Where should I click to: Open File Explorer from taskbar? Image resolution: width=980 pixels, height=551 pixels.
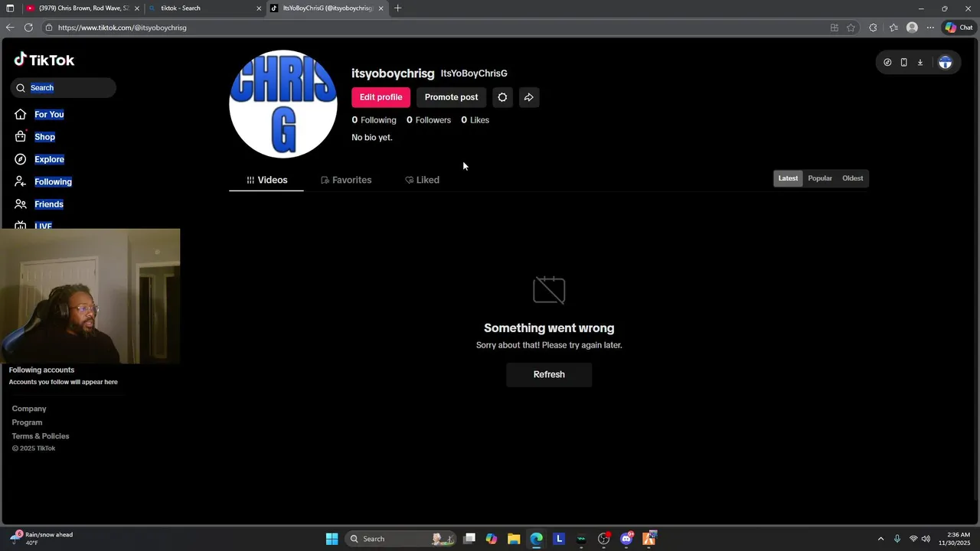coord(514,539)
